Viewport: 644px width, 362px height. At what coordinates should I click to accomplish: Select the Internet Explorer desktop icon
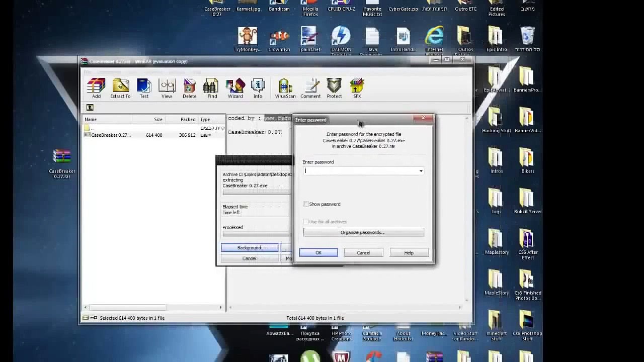point(434,40)
